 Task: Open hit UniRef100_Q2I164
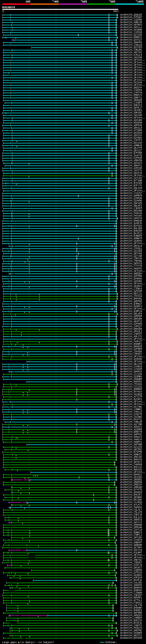point(131,35)
